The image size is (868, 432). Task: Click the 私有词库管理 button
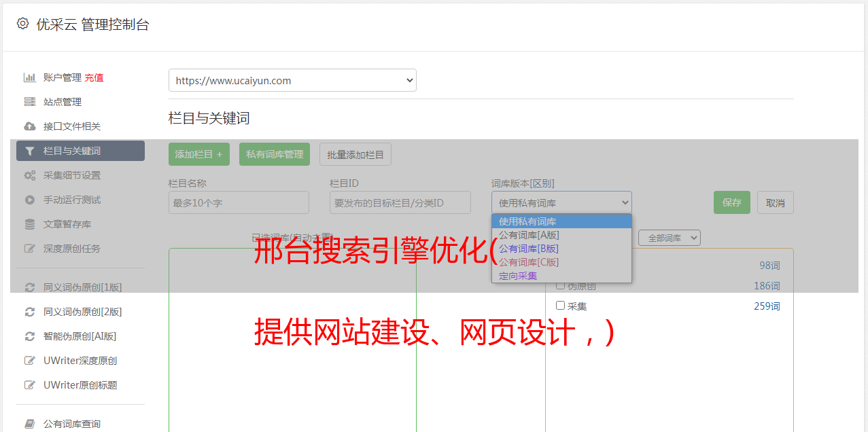click(x=275, y=154)
